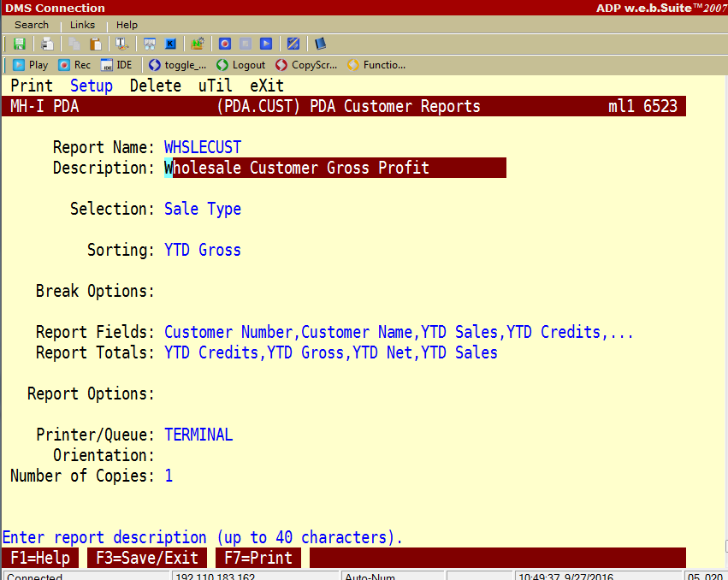Screen dimensions: 728x580
Task: Select the eXit terminal menu option
Action: (267, 86)
